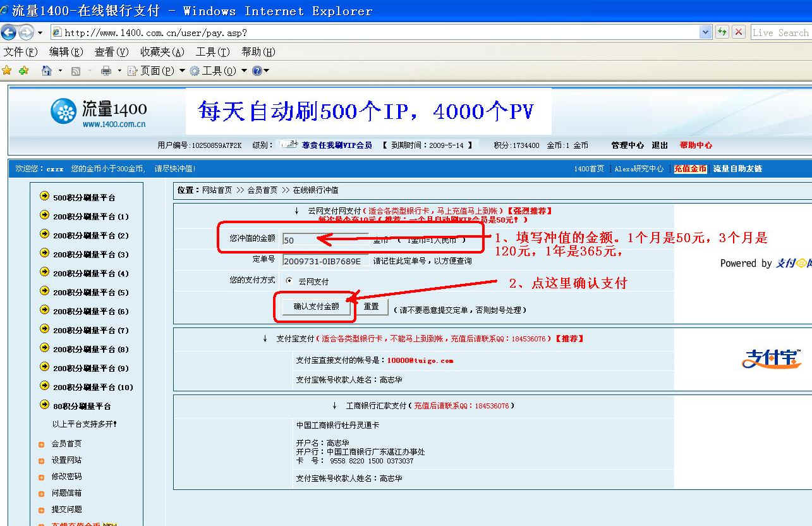Open the 工具(T) menu
Viewport: 812px width, 526px height.
[x=213, y=52]
